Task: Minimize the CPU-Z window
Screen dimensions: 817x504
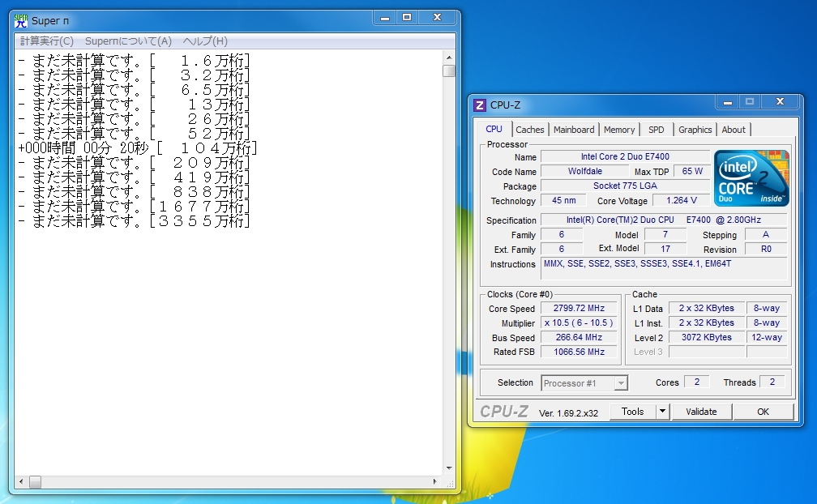Action: point(727,101)
